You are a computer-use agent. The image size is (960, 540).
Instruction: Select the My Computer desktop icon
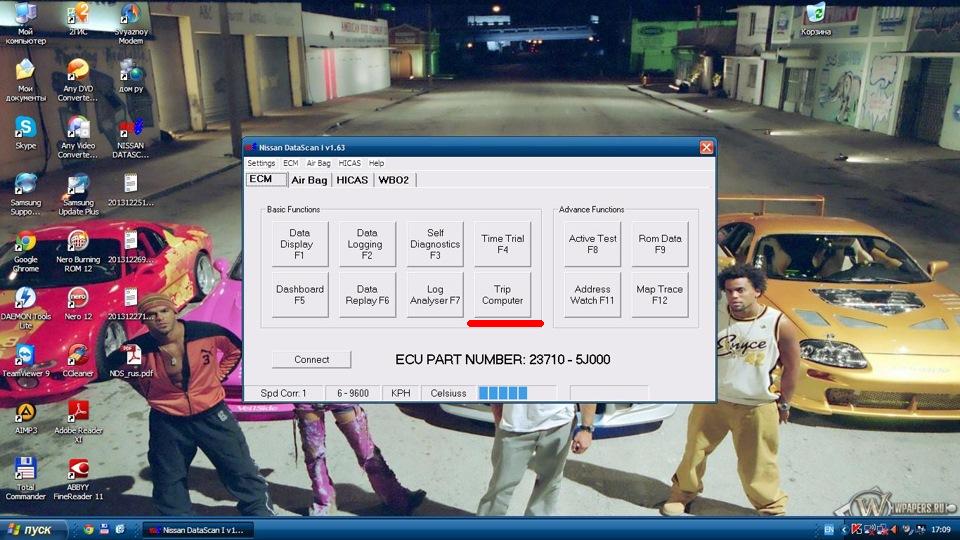(25, 24)
